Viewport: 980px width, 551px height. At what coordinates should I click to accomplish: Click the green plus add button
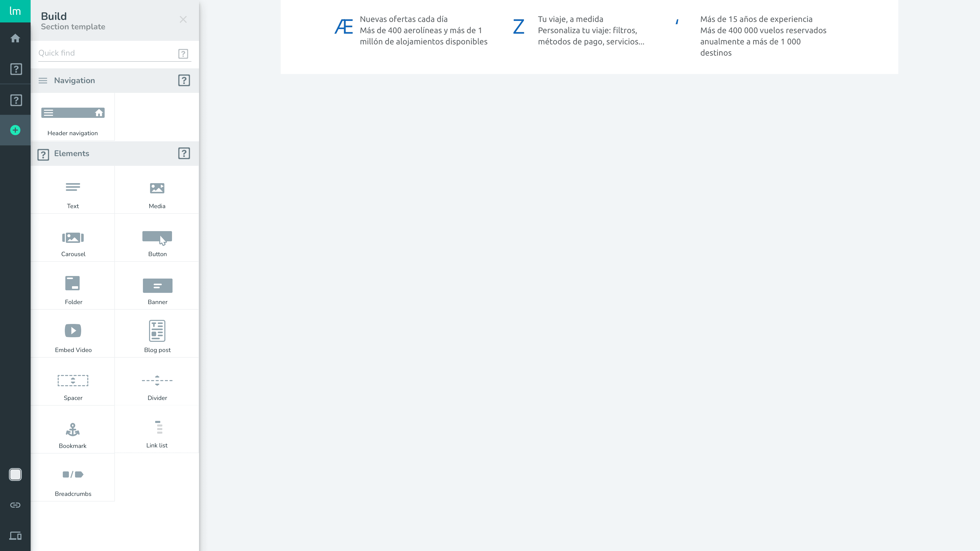pos(15,130)
